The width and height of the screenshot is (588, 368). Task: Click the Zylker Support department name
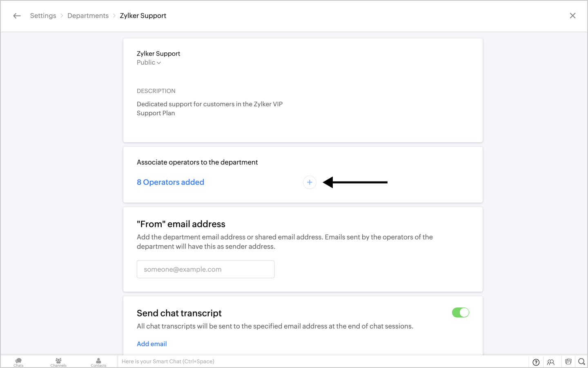tap(158, 54)
